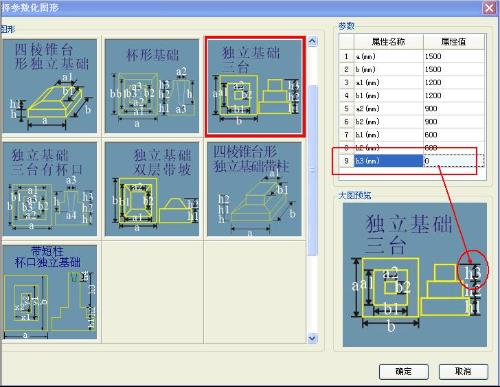Viewport: 500px width, 387px height.
Task: Select the 带短柱杯口独立基础 thumbnail
Action: tap(50, 292)
